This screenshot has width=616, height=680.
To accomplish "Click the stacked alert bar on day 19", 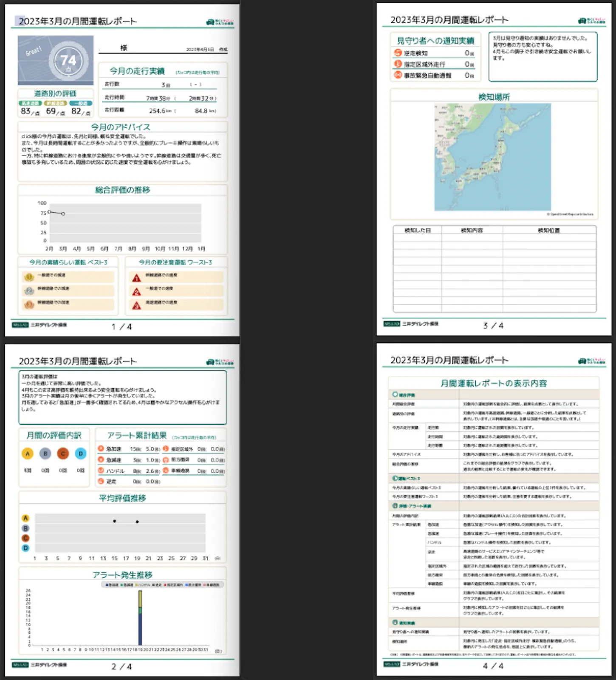I will 140,618.
